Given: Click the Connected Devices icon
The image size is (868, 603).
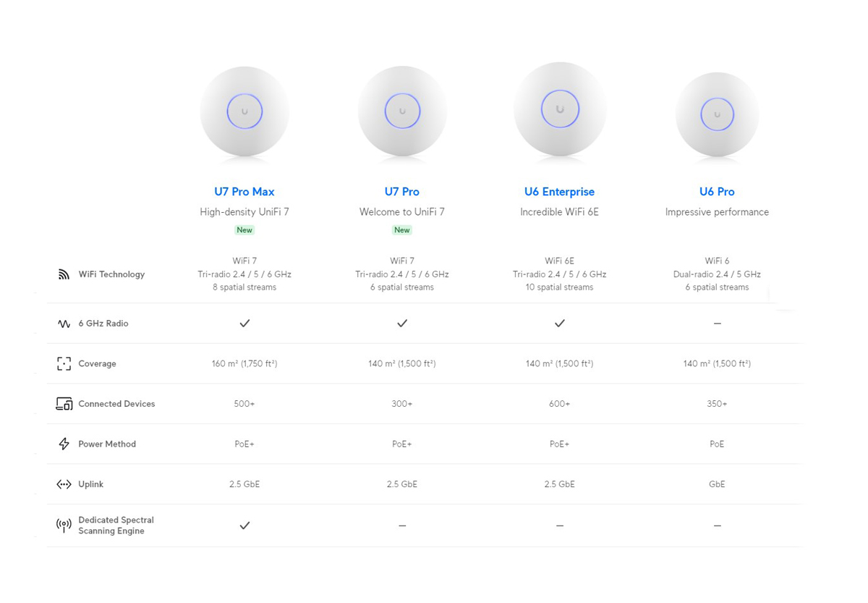Looking at the screenshot, I should tap(64, 403).
